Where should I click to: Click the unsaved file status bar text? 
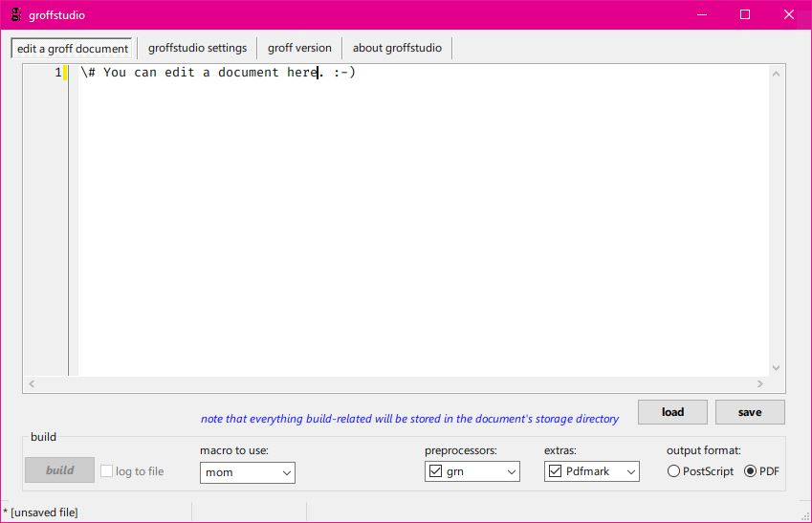(x=40, y=512)
